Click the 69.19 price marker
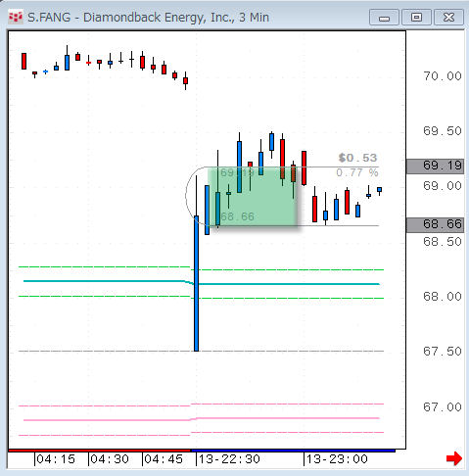The height and width of the screenshot is (476, 469). (435, 167)
